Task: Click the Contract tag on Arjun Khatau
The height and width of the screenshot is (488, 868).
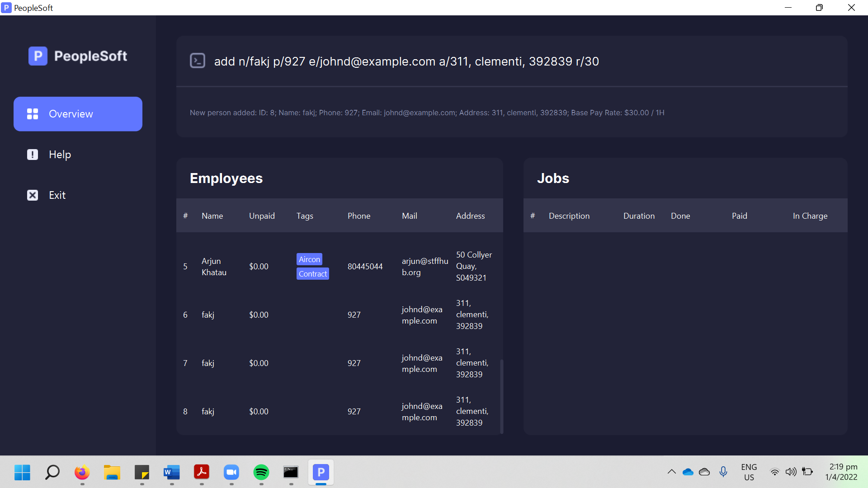Action: point(312,274)
